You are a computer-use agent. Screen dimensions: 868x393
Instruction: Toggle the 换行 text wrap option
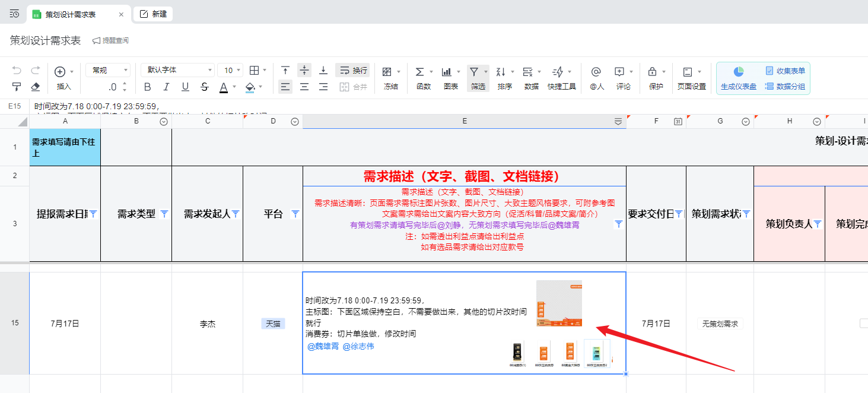coord(352,71)
